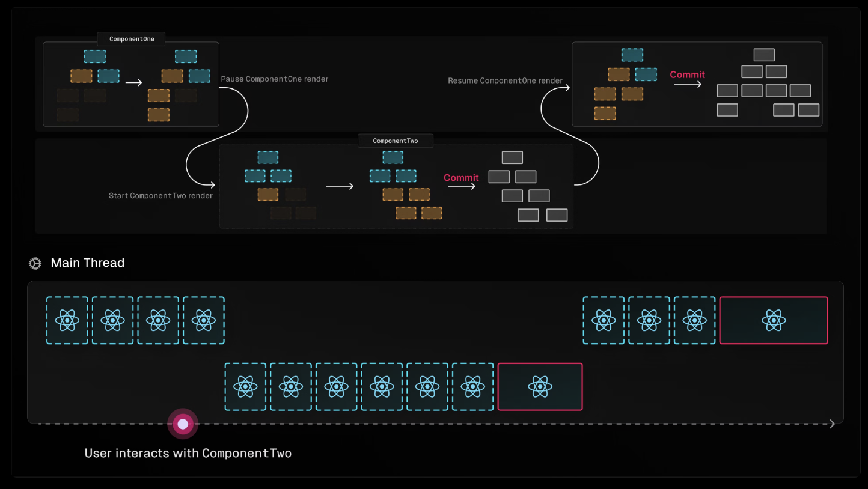The height and width of the screenshot is (489, 868).
Task: Click Commit label in resumed ComponentOne panel
Action: click(x=687, y=75)
